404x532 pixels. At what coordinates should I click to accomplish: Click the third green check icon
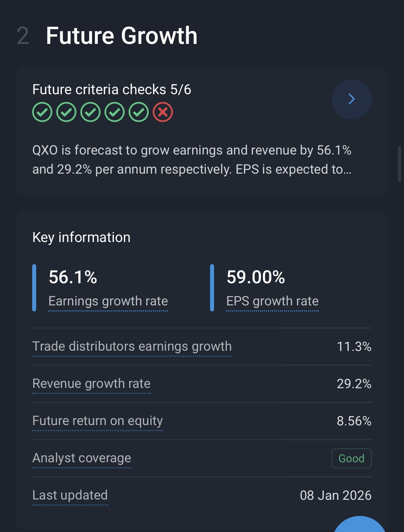pos(90,112)
